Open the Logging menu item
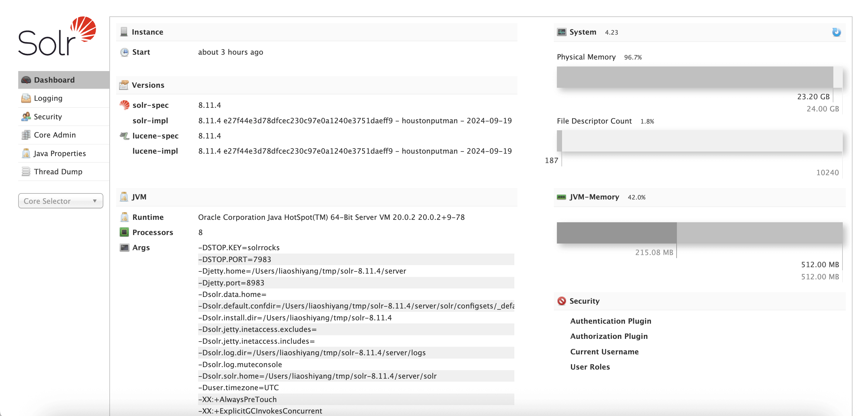Viewport: 868px width, 416px height. tap(48, 98)
